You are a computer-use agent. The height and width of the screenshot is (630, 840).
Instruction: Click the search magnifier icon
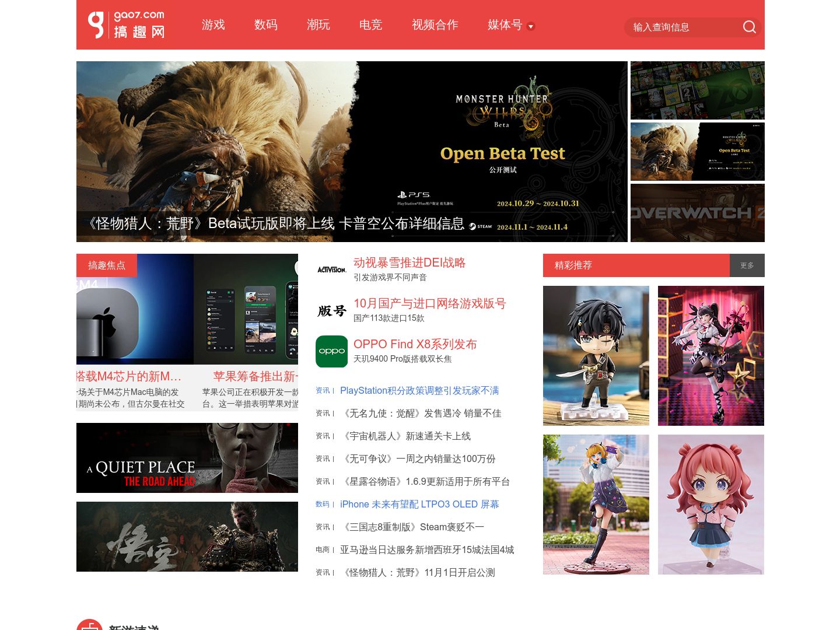(x=750, y=27)
